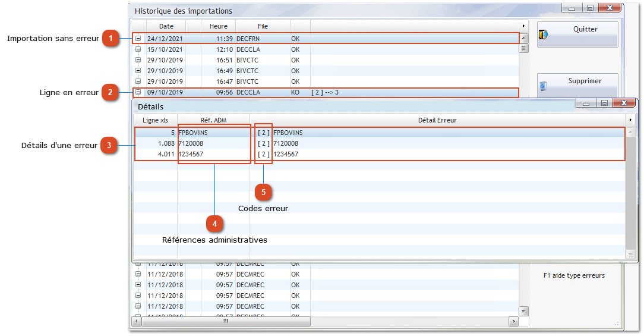Toggle the tree node of the 09/10/2019 DECCLA KO row
This screenshot has width=644, height=336.
[138, 92]
